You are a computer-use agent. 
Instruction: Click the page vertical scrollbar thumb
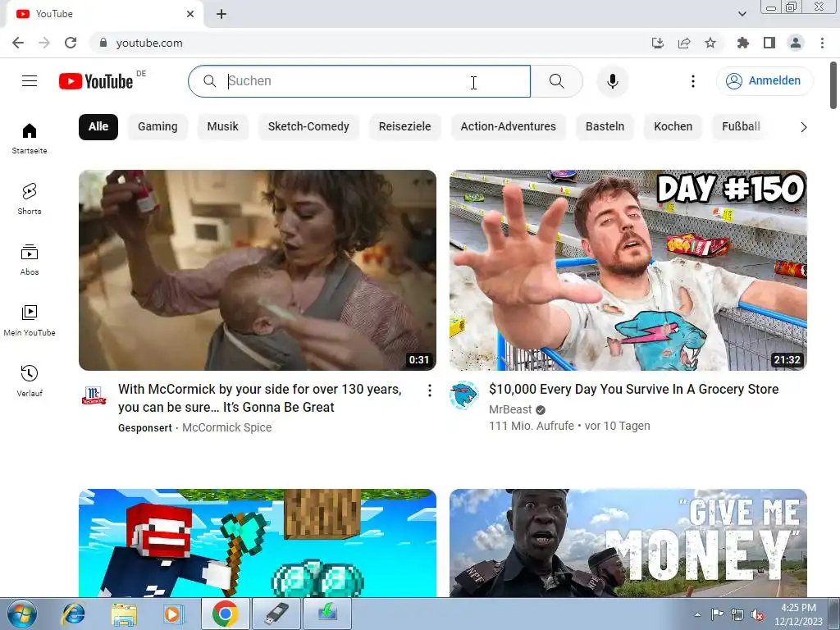834,84
